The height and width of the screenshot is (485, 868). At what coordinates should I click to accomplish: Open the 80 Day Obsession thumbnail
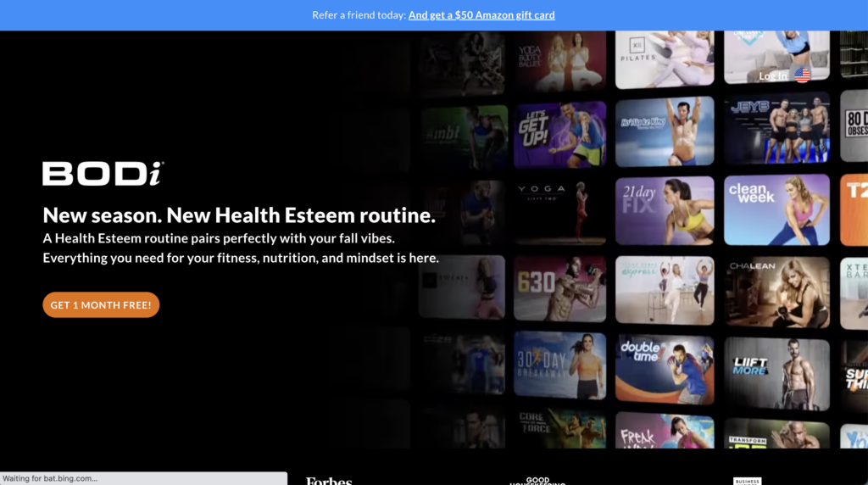[x=854, y=125]
